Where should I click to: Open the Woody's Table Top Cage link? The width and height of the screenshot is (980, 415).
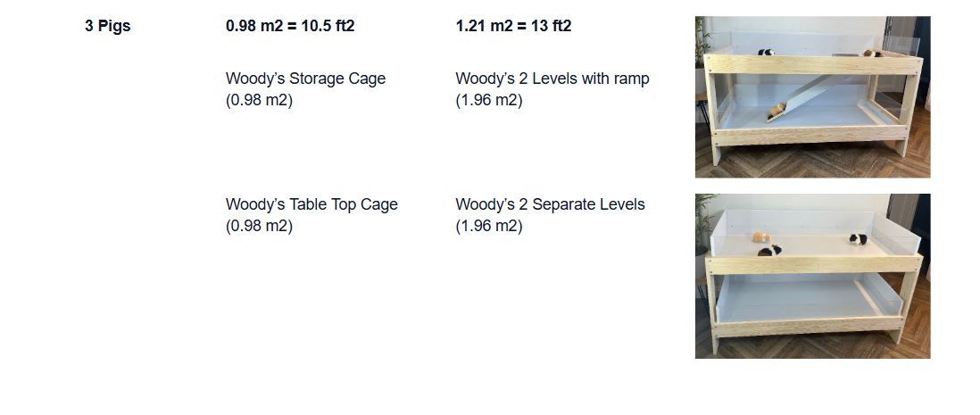click(311, 204)
